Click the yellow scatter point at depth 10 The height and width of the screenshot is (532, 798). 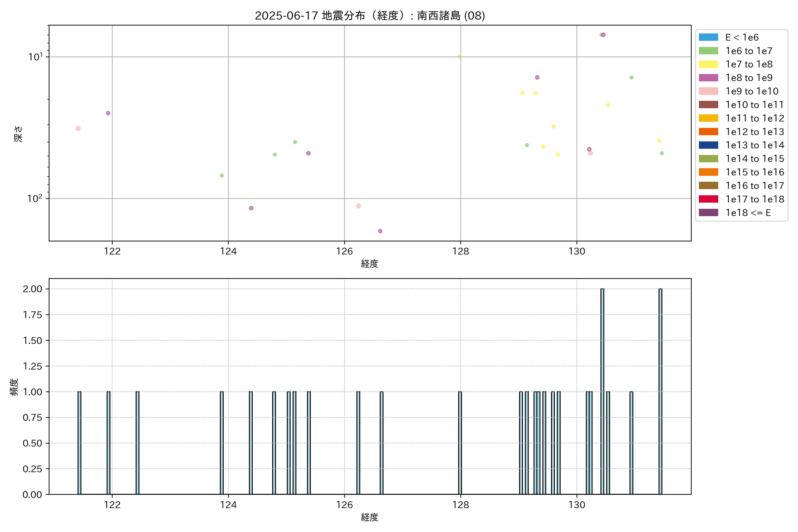pos(459,57)
